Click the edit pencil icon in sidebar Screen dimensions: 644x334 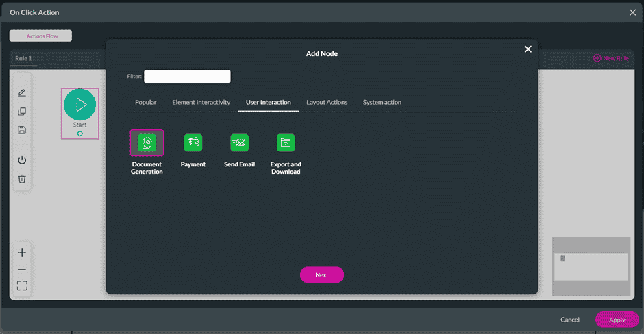click(22, 92)
